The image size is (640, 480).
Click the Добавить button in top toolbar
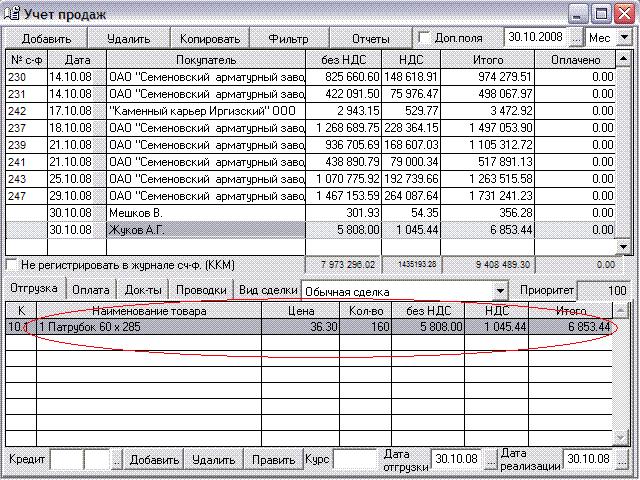(x=46, y=38)
